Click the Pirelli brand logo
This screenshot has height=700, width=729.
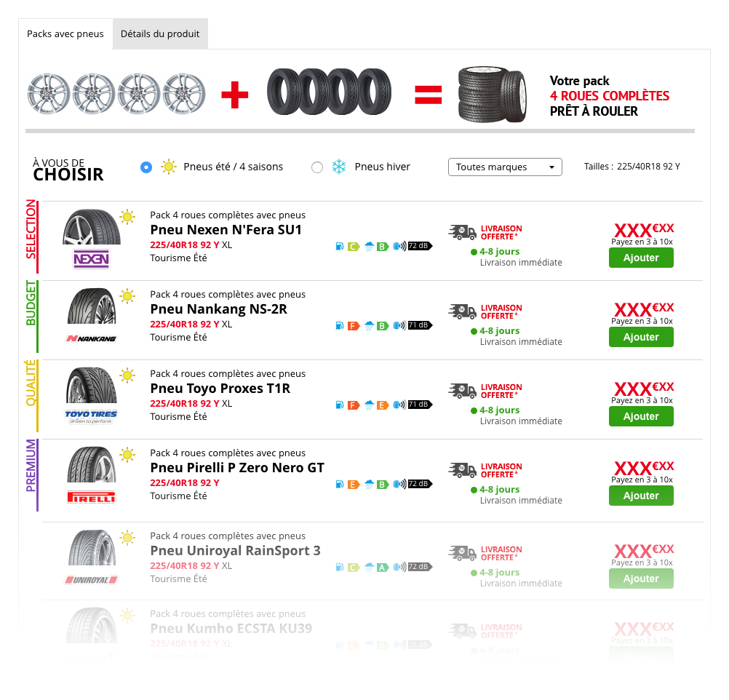(91, 497)
